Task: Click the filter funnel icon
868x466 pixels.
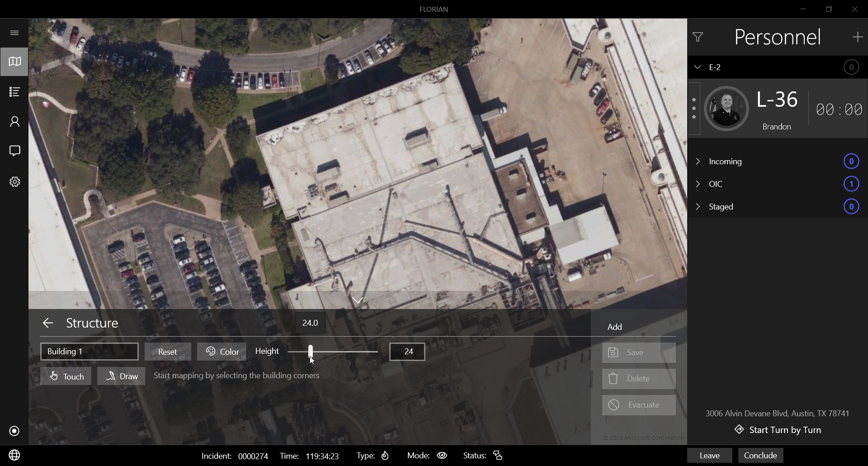Action: 698,37
